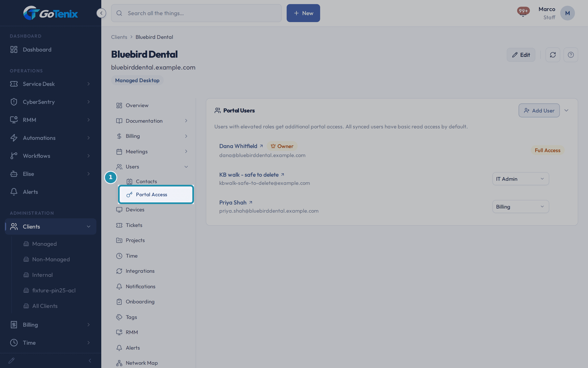Image resolution: width=588 pixels, height=368 pixels.
Task: Open the Tags section
Action: [153, 317]
